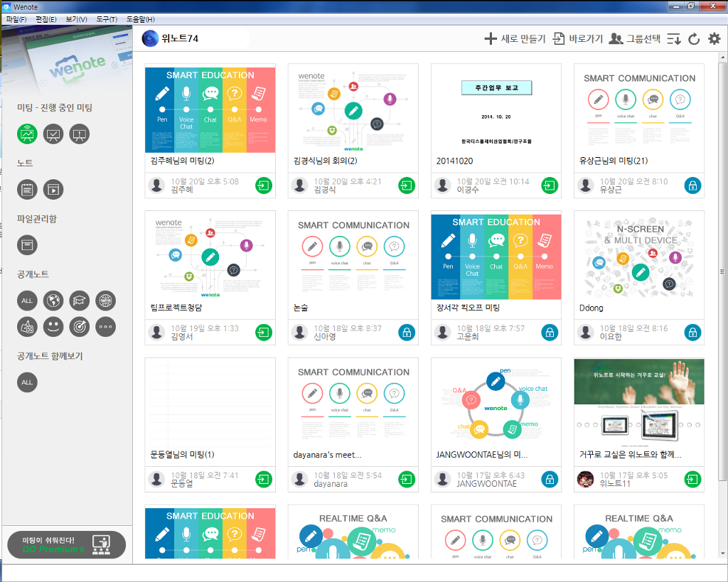Select the target dart public note category

(x=80, y=327)
